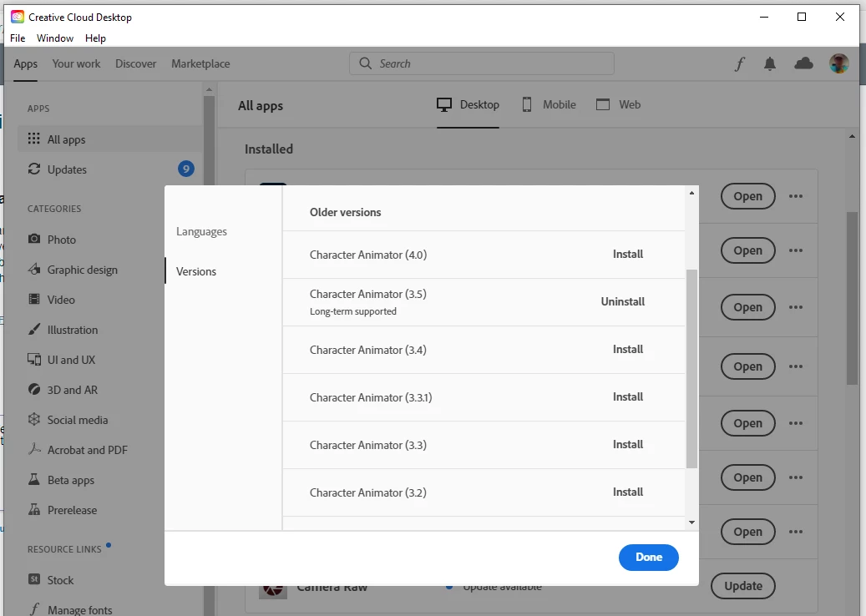Click the sidebar scroll up arrow
Image resolution: width=866 pixels, height=616 pixels.
click(x=209, y=89)
